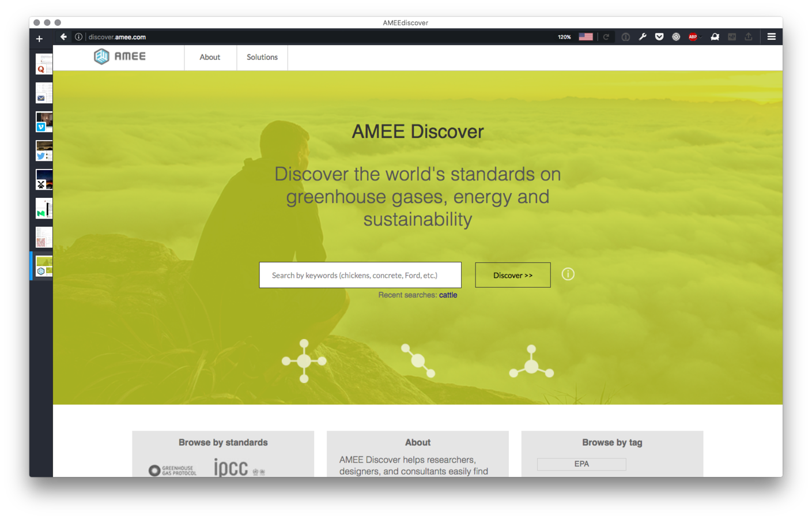Switch to the Vimeo tab thumbnail
This screenshot has width=812, height=519.
click(44, 122)
